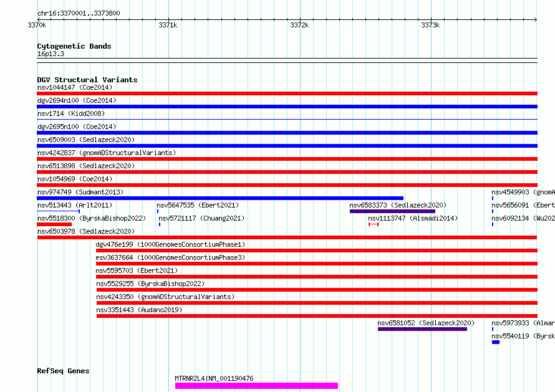Open nsv974749 (Sudmant2013) variant
The image size is (555, 392).
(80, 192)
